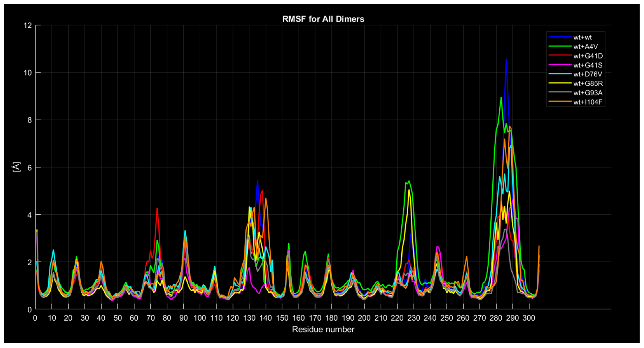Image resolution: width=644 pixels, height=348 pixels.
Task: Click the x-axis tick label 300
Action: (529, 318)
